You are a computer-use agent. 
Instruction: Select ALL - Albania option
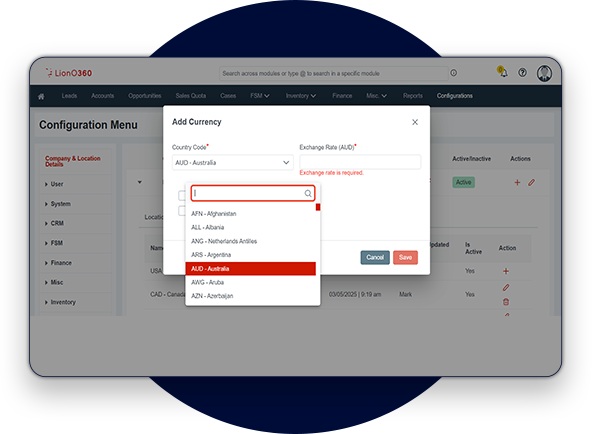(x=251, y=227)
